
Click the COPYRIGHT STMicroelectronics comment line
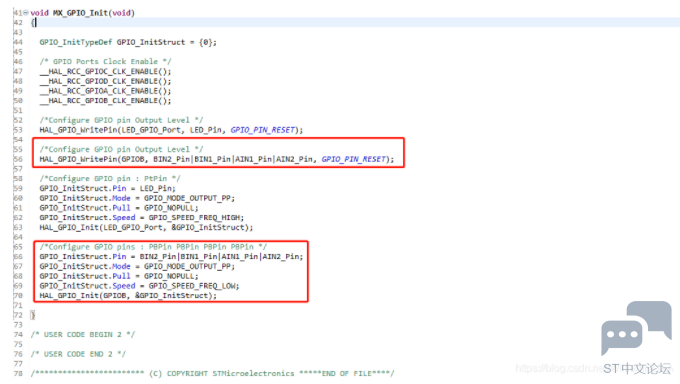click(x=212, y=374)
